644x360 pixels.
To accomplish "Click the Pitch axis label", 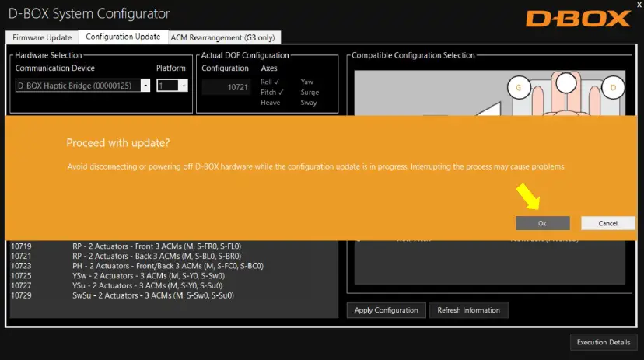I will pos(271,93).
